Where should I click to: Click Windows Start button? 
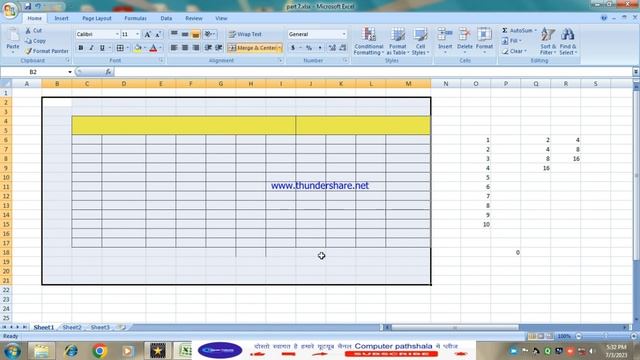click(13, 351)
